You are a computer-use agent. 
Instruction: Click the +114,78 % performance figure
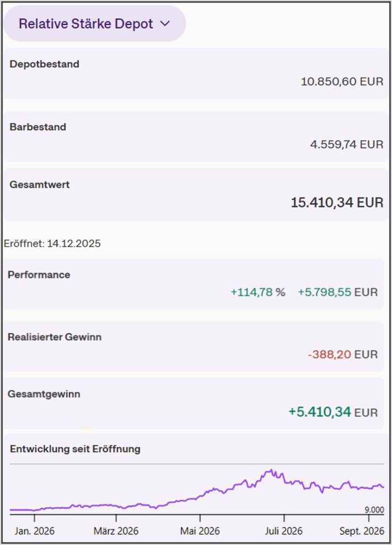pos(258,292)
